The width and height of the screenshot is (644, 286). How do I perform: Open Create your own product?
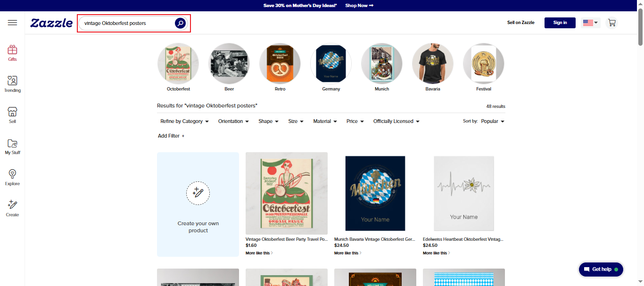pos(198,204)
